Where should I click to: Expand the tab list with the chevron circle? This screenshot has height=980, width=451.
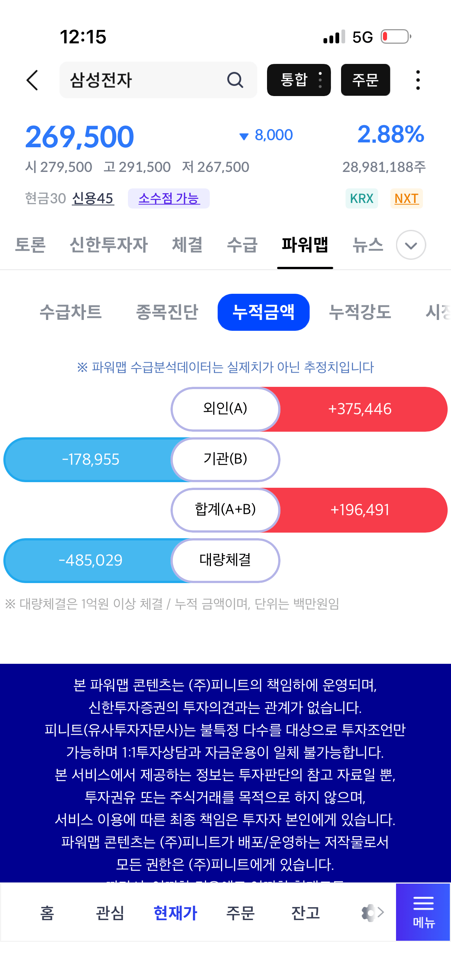pyautogui.click(x=411, y=245)
